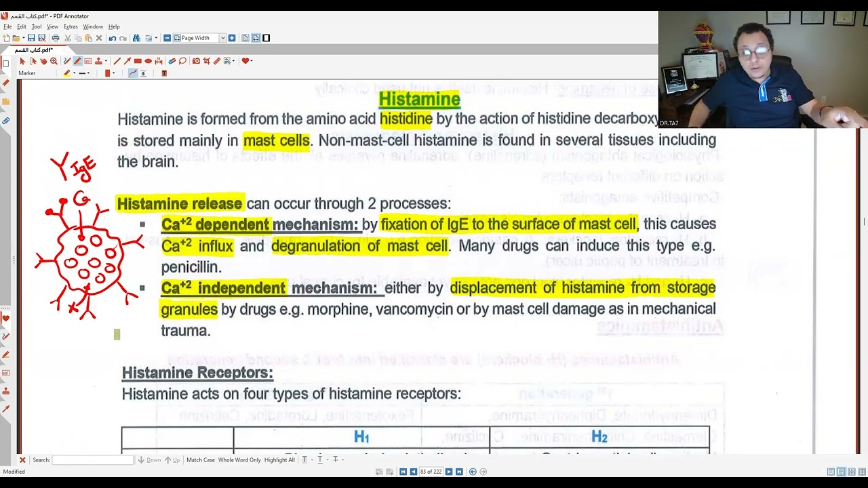Open the Window menu
The image size is (868, 488).
click(93, 26)
